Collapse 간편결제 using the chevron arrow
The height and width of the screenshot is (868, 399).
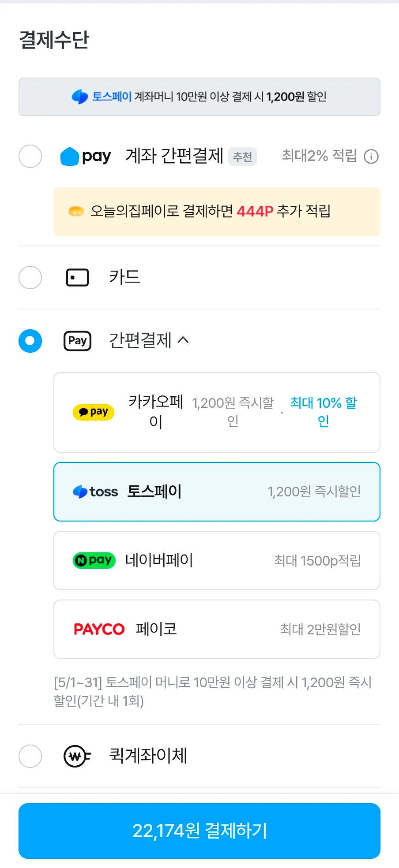(183, 340)
